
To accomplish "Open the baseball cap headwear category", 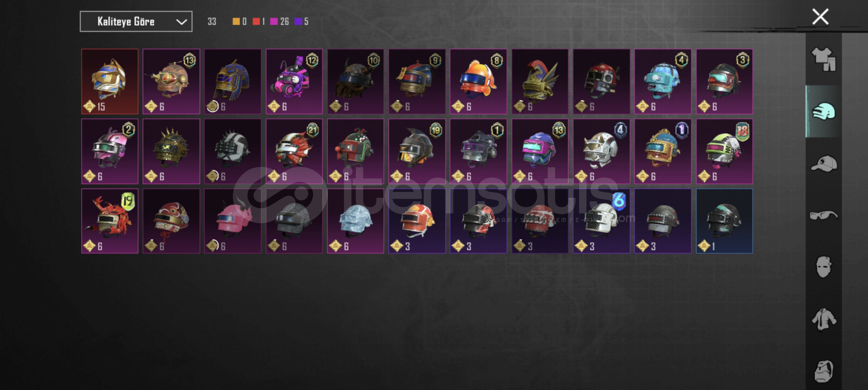I will pyautogui.click(x=824, y=164).
